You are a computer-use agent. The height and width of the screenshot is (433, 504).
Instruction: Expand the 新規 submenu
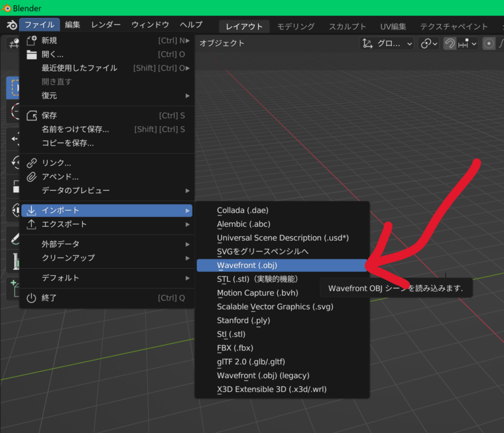click(x=108, y=40)
